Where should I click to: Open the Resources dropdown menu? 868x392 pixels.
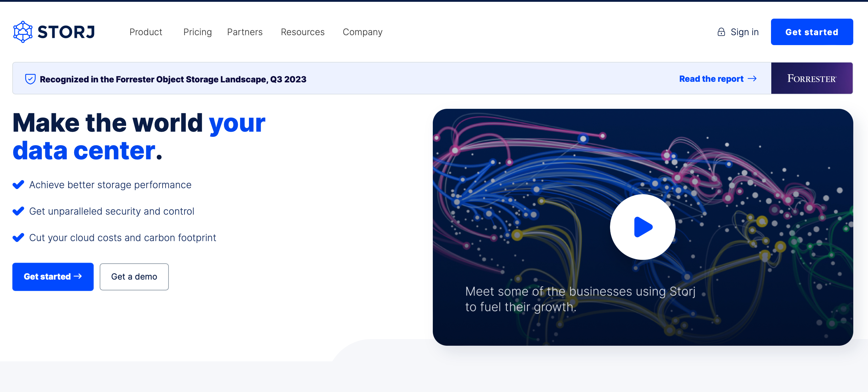tap(302, 32)
